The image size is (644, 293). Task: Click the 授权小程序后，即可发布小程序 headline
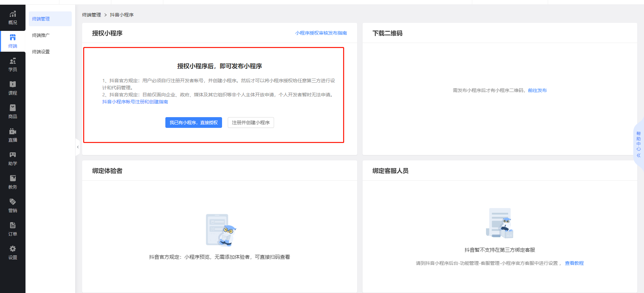pyautogui.click(x=220, y=66)
